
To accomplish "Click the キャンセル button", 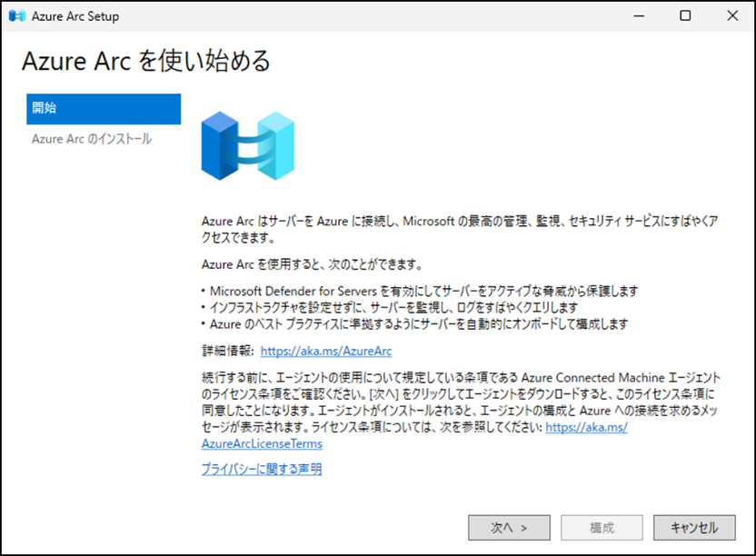I will (x=694, y=528).
